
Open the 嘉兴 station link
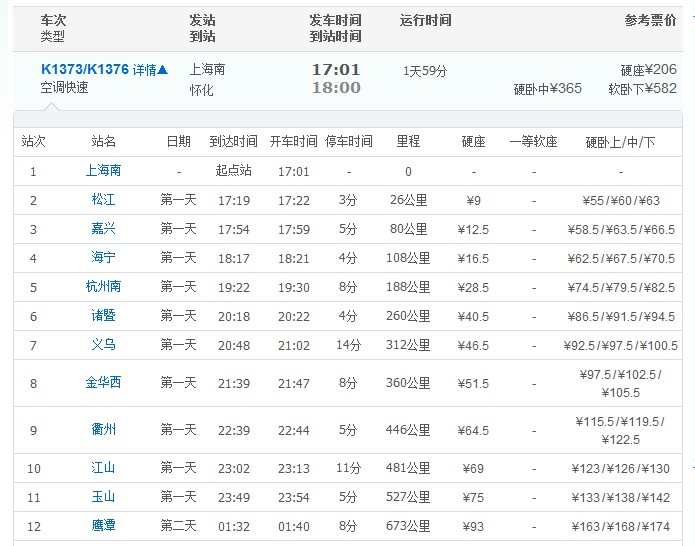(x=103, y=229)
